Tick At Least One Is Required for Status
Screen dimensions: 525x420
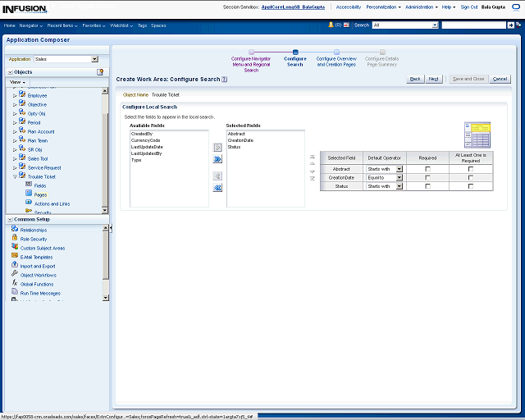click(x=470, y=186)
